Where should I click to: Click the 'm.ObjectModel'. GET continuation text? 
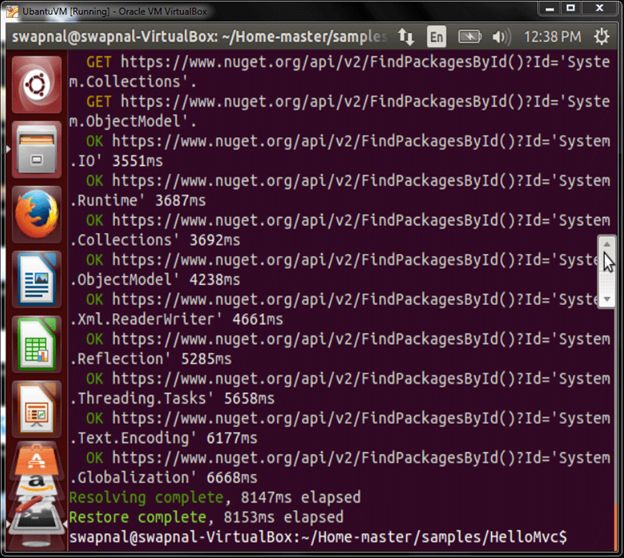pyautogui.click(x=133, y=122)
